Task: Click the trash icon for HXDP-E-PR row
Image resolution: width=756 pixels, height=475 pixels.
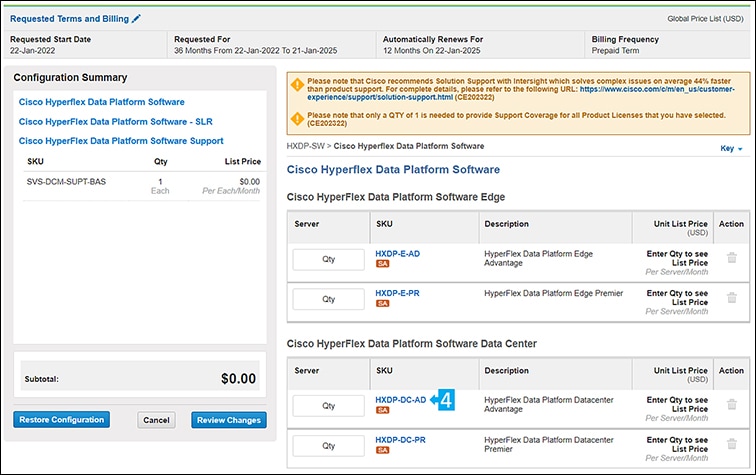Action: (x=732, y=298)
